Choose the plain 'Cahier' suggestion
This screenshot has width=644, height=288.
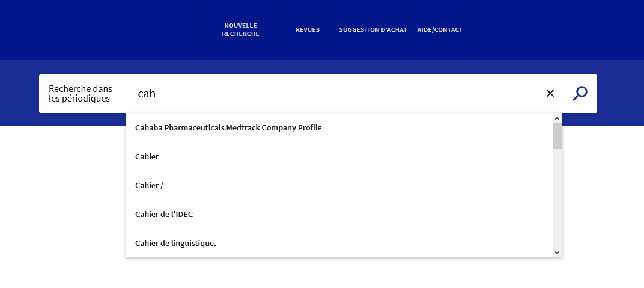[147, 156]
